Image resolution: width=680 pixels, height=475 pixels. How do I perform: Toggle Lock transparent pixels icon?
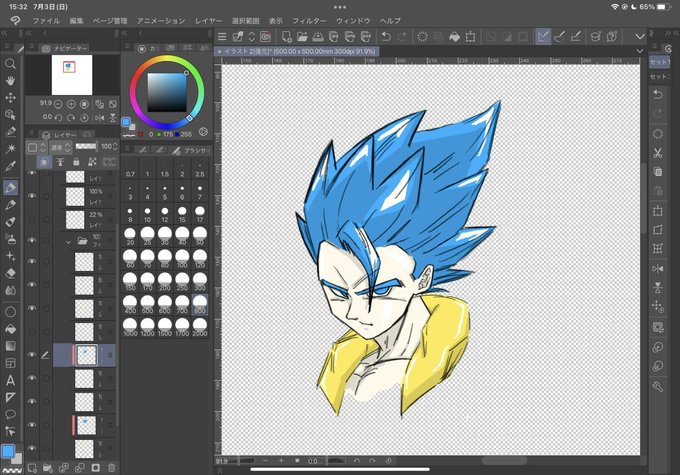(92, 162)
